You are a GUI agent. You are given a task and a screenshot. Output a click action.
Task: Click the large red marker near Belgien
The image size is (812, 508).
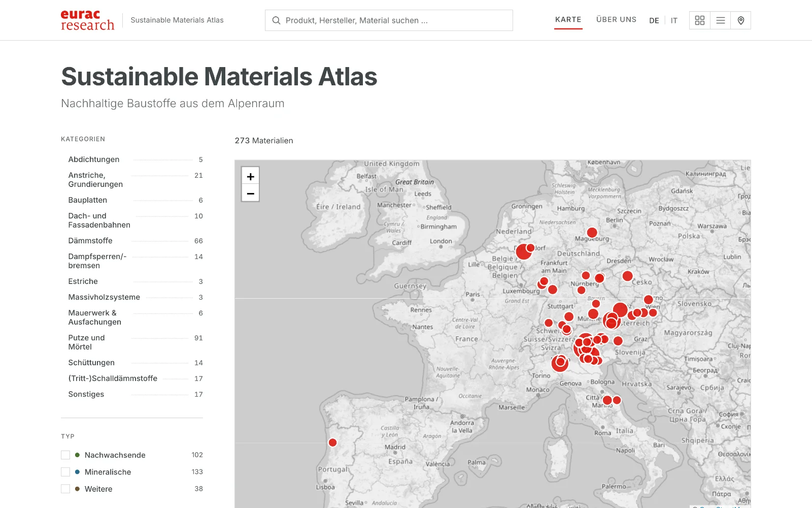click(x=524, y=251)
